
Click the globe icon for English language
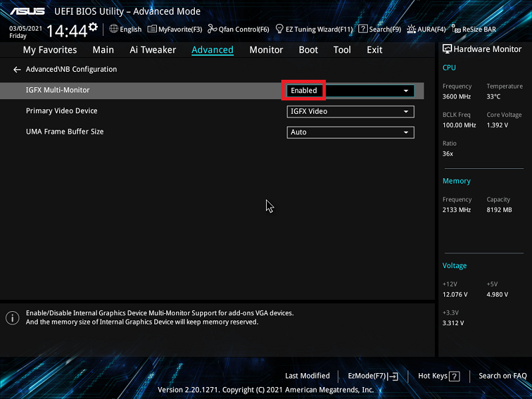pos(114,29)
